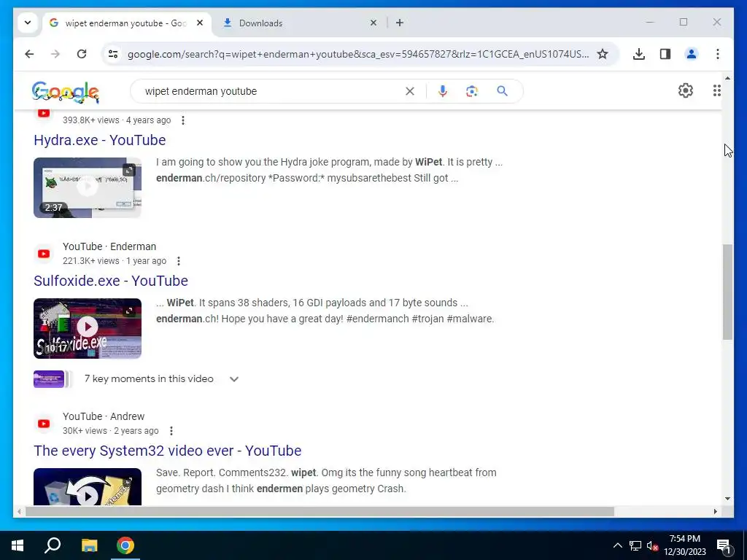Click the muted volume tray icon
The image size is (747, 560).
click(653, 545)
